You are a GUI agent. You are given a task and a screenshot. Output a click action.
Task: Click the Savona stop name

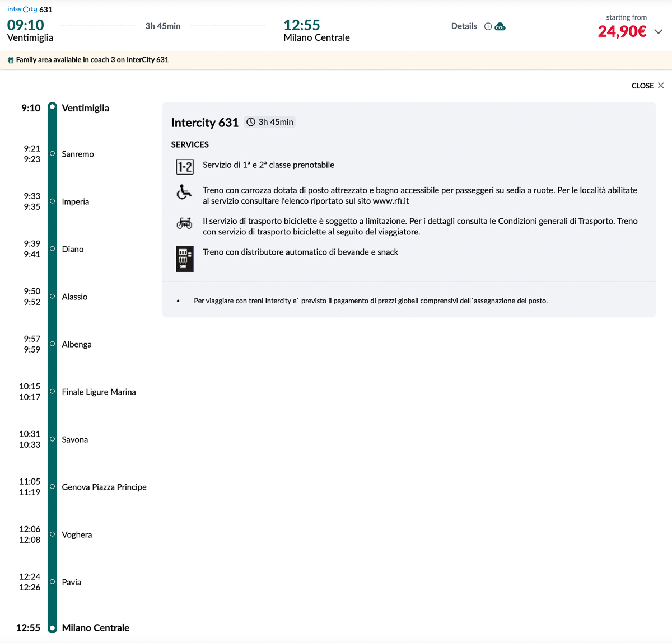pyautogui.click(x=75, y=439)
